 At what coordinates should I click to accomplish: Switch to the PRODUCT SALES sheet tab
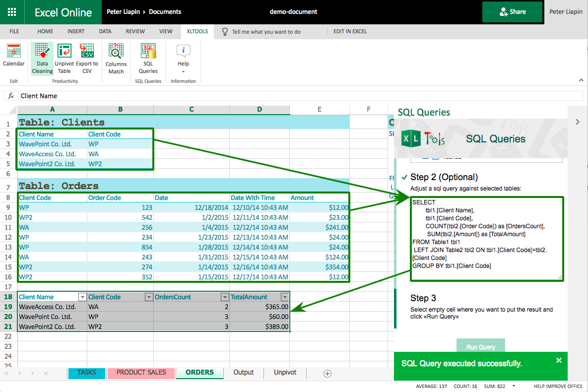(141, 373)
